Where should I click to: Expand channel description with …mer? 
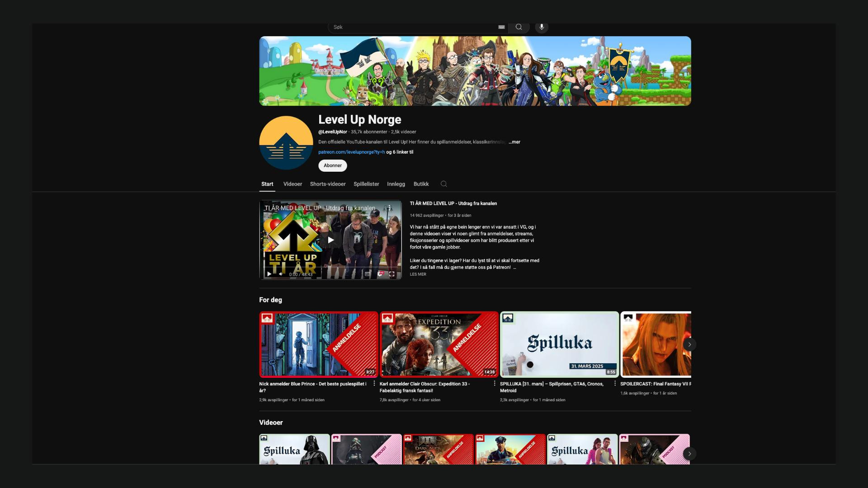coord(514,142)
